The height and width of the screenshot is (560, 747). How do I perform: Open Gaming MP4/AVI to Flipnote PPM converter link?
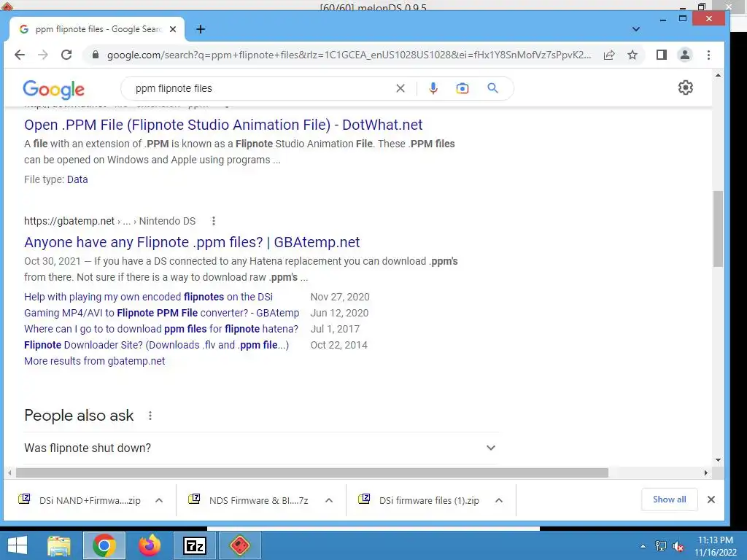[x=161, y=313]
